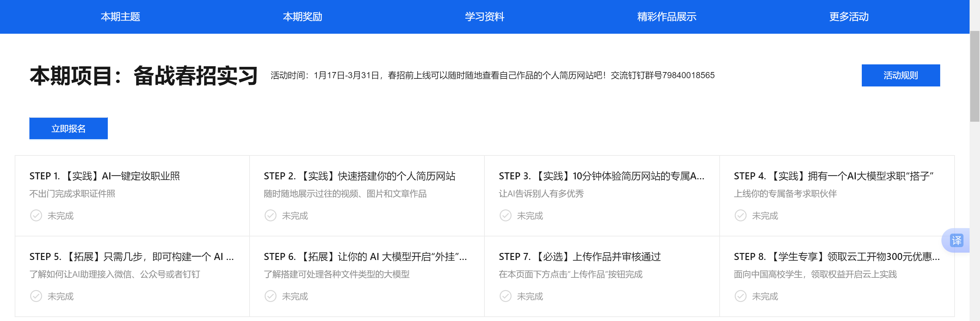This screenshot has height=321, width=980.
Task: Click the check circle icon under STEP 4
Action: [x=741, y=216]
